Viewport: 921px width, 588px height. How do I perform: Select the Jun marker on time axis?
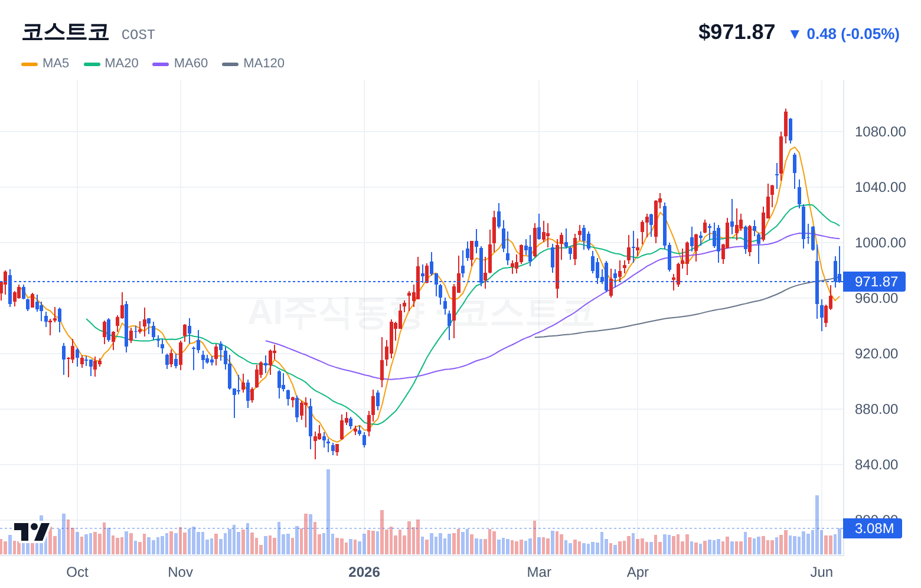822,572
